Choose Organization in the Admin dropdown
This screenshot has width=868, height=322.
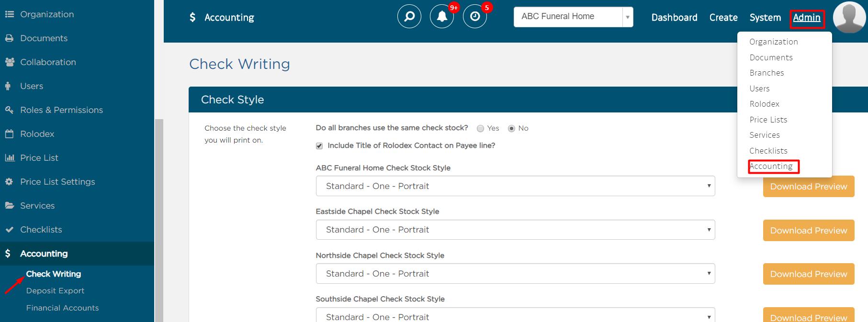pyautogui.click(x=773, y=42)
